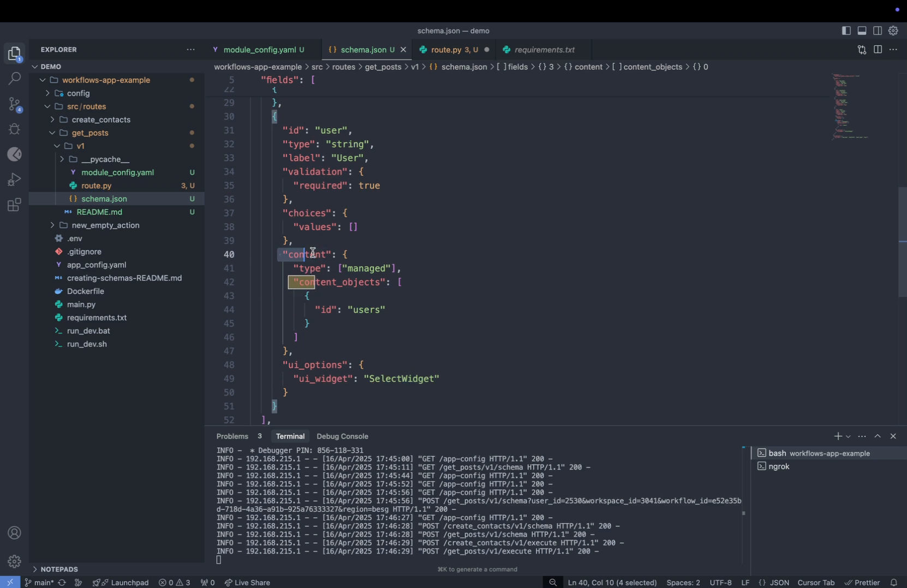Toggle the secondary sidebar layout button
This screenshot has width=907, height=588.
pyautogui.click(x=878, y=31)
